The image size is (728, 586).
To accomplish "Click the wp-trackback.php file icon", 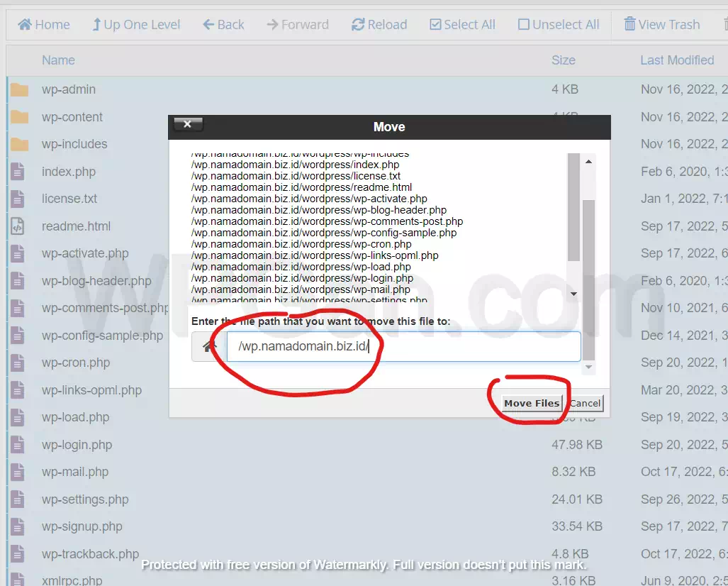I will coord(18,554).
